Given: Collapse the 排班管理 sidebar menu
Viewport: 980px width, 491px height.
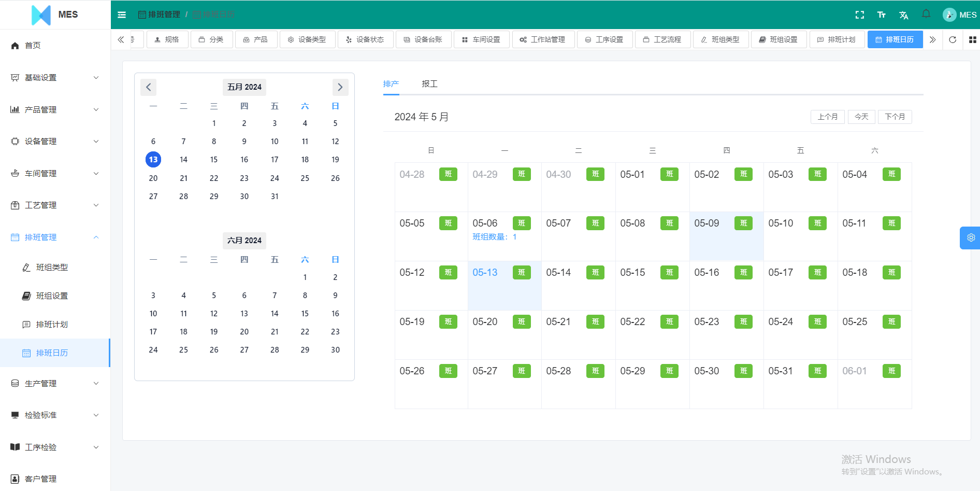Looking at the screenshot, I should [x=55, y=237].
